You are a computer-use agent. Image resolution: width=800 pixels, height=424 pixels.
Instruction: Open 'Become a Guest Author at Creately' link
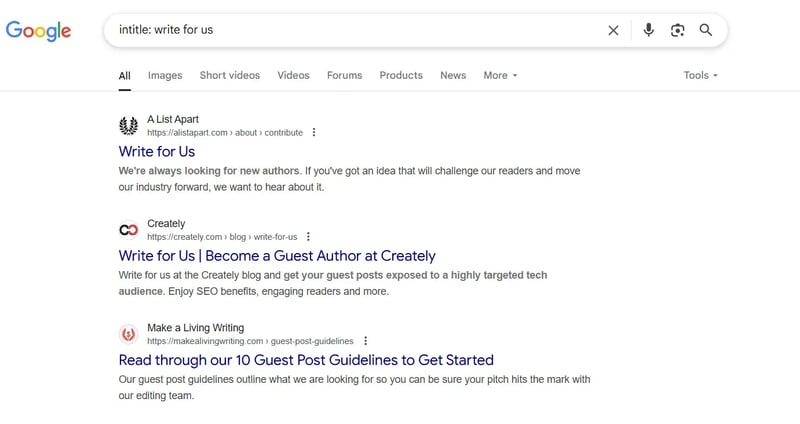[x=277, y=256]
